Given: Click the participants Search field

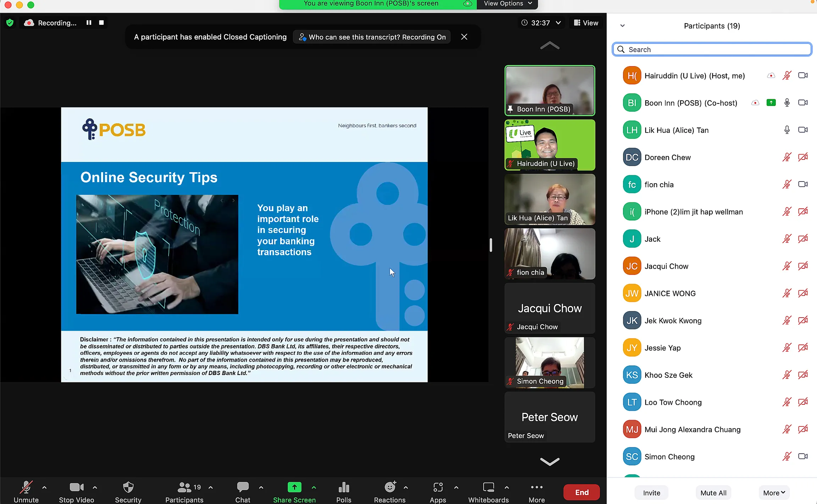Looking at the screenshot, I should 712,50.
